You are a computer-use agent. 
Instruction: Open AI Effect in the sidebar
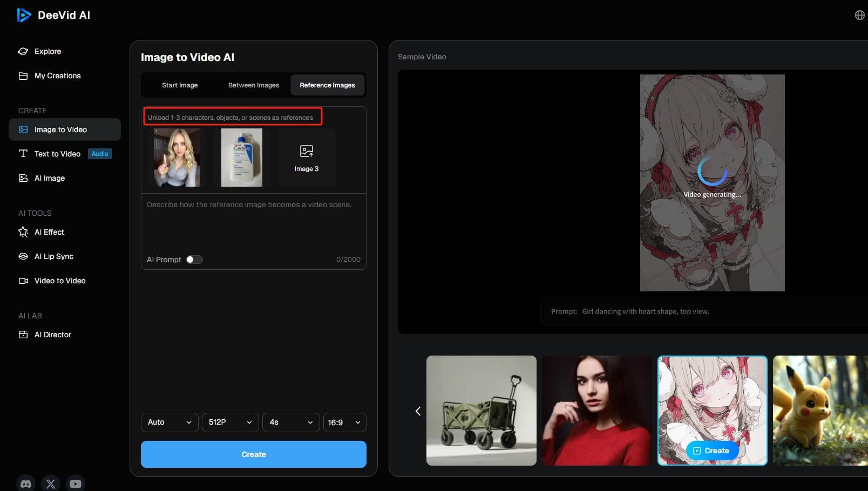pyautogui.click(x=49, y=232)
